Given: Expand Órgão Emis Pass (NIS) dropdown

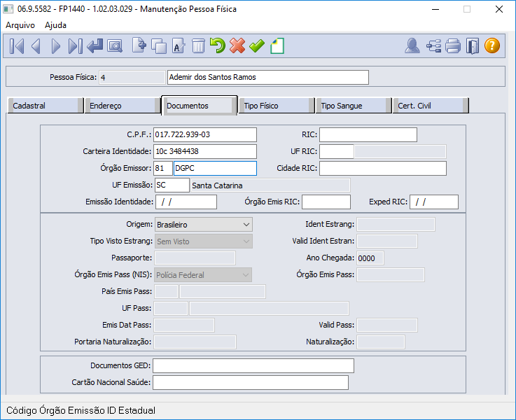Looking at the screenshot, I should 203,275.
